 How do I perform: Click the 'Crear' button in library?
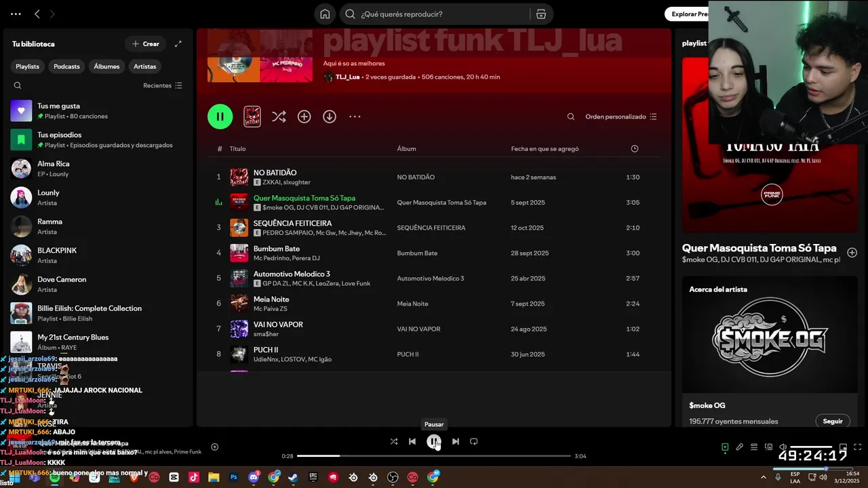click(x=145, y=44)
